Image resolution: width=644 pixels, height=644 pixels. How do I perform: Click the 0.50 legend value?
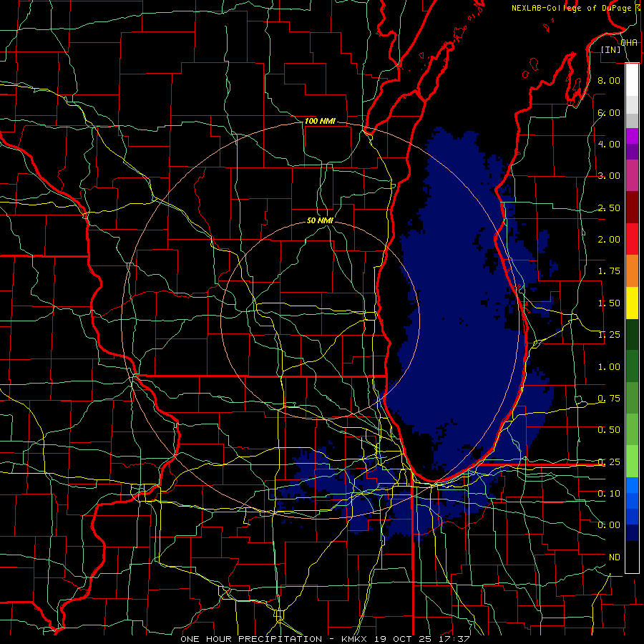(x=609, y=430)
